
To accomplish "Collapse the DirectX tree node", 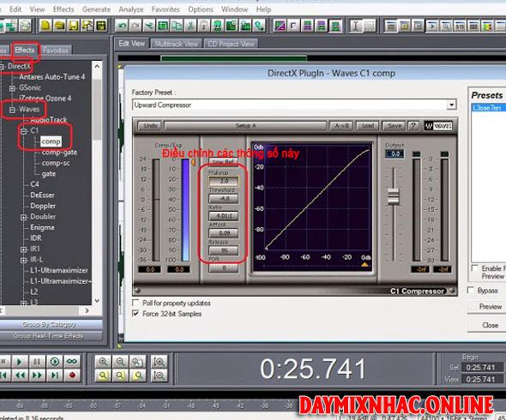I will [2, 67].
